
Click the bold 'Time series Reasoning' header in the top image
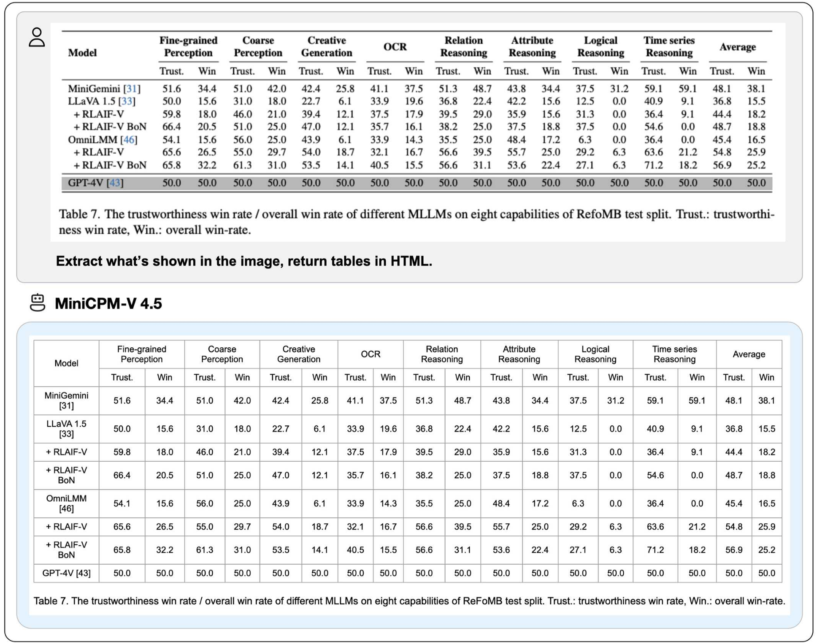click(x=668, y=46)
